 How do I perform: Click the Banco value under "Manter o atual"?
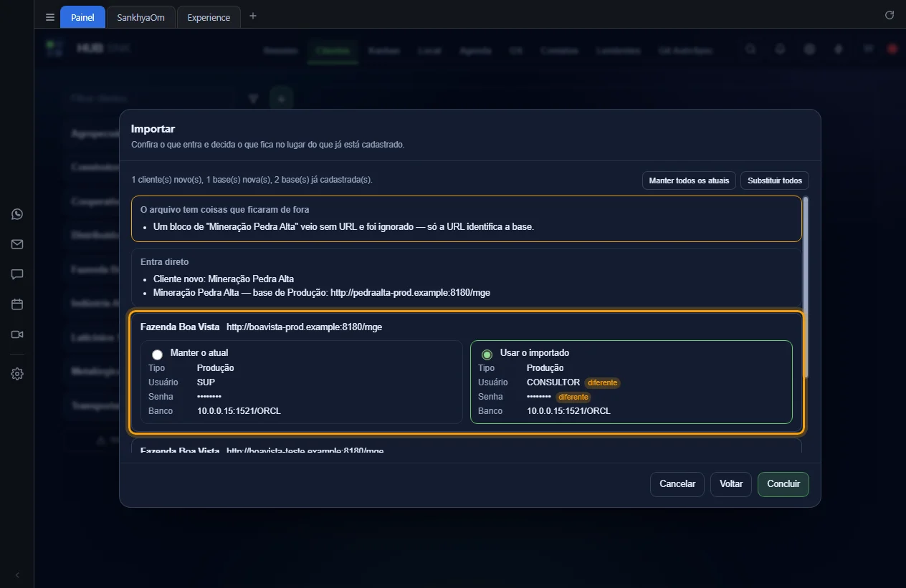pos(239,411)
